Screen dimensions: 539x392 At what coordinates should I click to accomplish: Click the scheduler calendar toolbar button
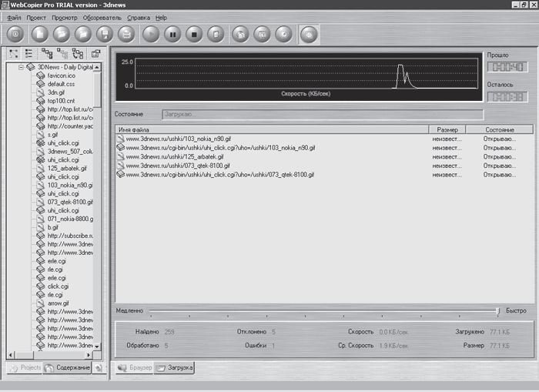point(263,34)
